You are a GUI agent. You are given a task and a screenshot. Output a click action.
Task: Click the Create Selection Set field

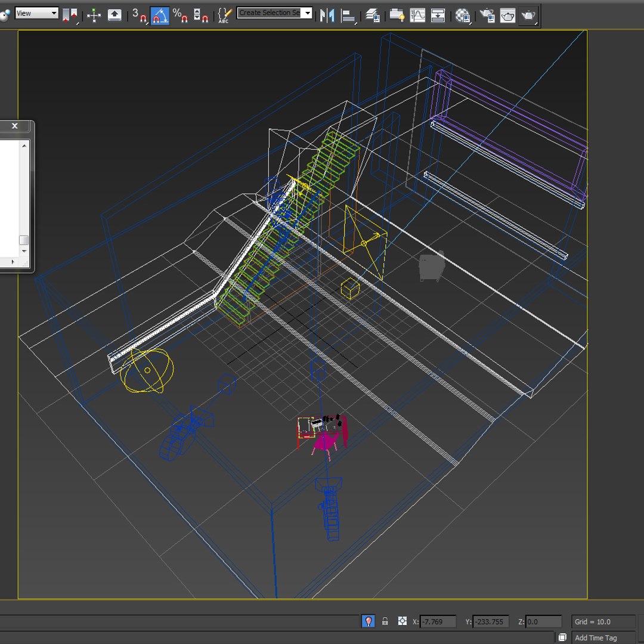(x=270, y=13)
